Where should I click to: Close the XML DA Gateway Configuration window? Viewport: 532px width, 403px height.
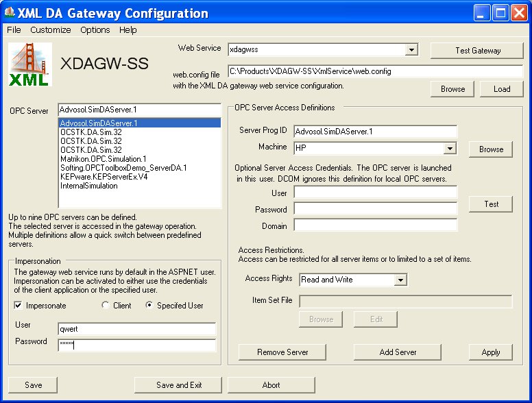pos(520,13)
